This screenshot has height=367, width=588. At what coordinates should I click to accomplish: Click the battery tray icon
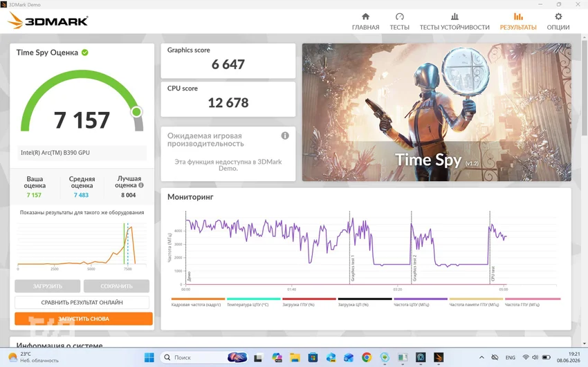click(x=546, y=357)
